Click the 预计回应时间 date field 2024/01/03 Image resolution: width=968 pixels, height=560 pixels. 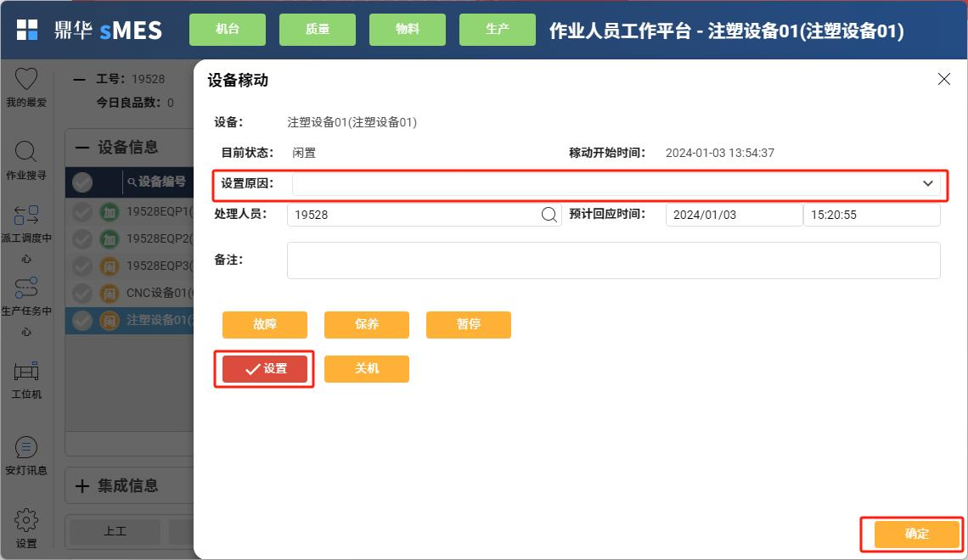pyautogui.click(x=734, y=215)
